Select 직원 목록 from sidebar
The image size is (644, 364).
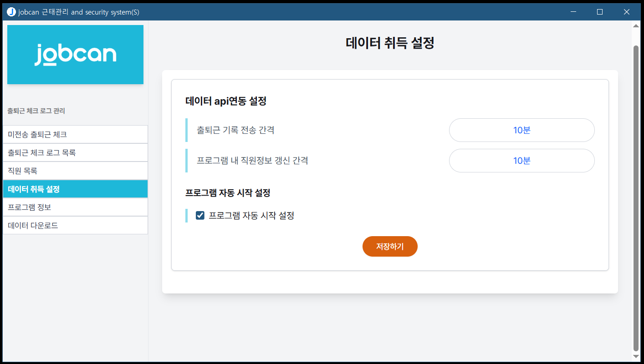[x=75, y=171]
